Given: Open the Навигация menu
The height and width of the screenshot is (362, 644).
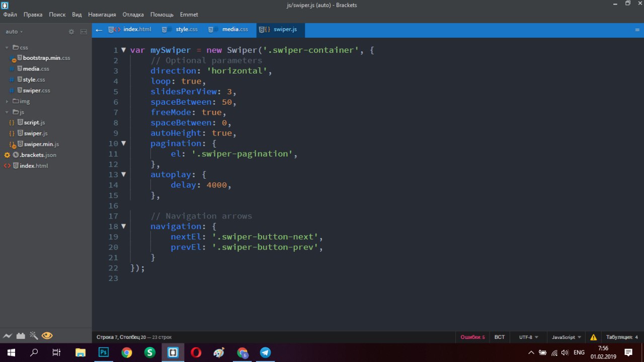Looking at the screenshot, I should [102, 15].
